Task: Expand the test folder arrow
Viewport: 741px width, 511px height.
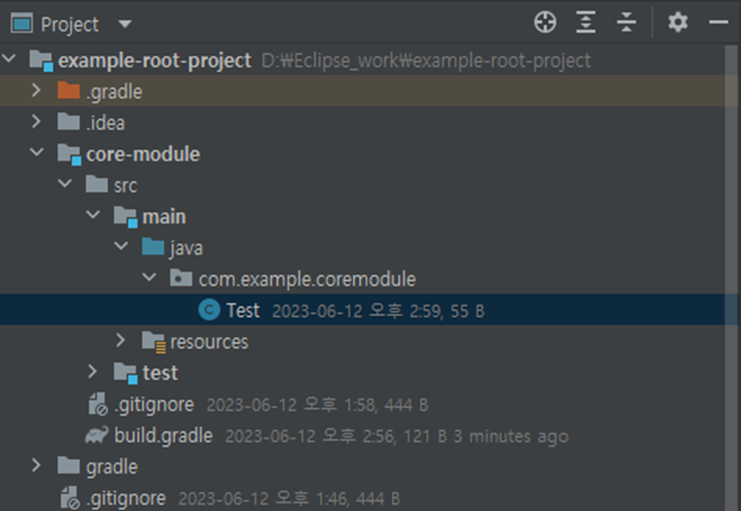Action: (93, 373)
